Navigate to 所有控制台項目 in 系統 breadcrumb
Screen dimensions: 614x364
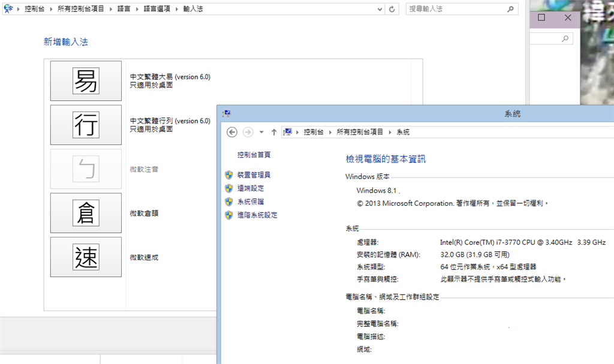click(x=360, y=133)
